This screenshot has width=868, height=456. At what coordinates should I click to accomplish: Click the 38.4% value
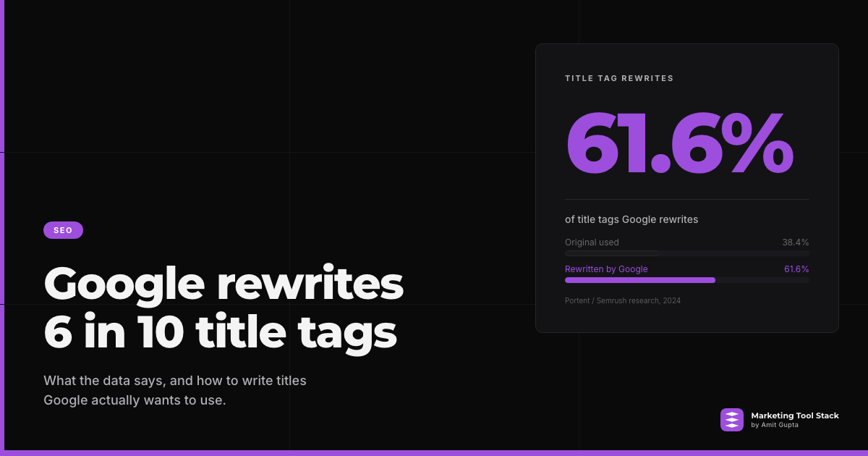coord(796,242)
